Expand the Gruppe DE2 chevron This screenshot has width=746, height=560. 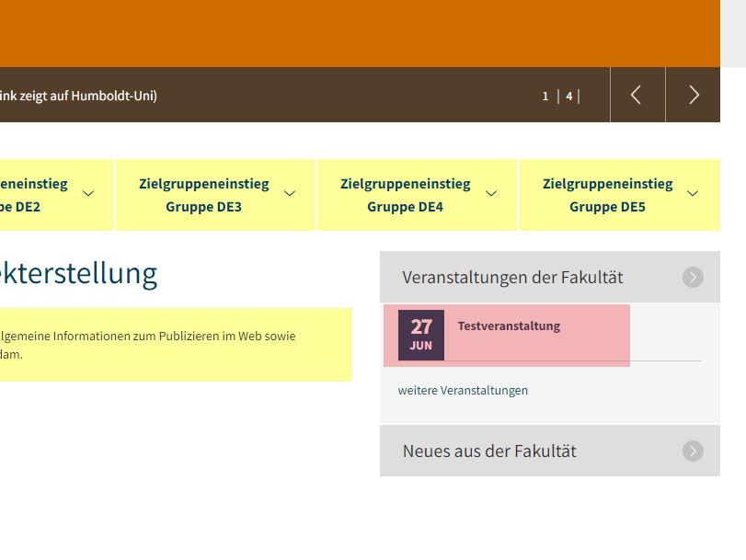point(88,193)
